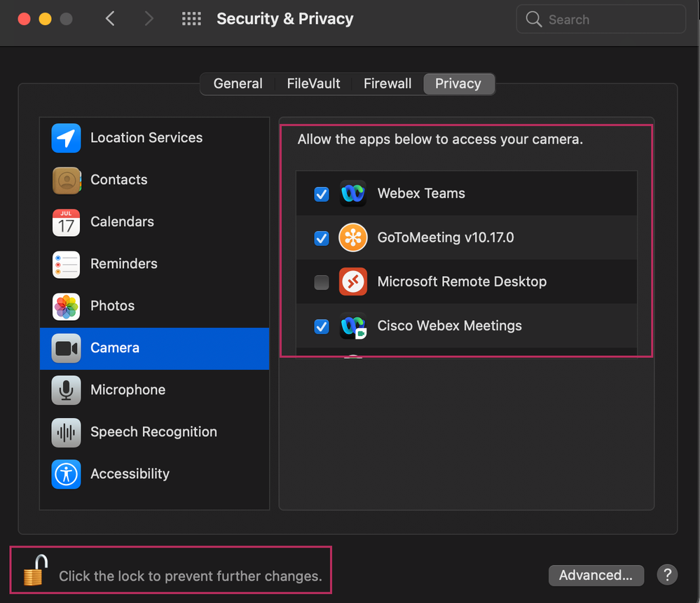Click the Microsoft Remote Desktop label

tap(462, 282)
